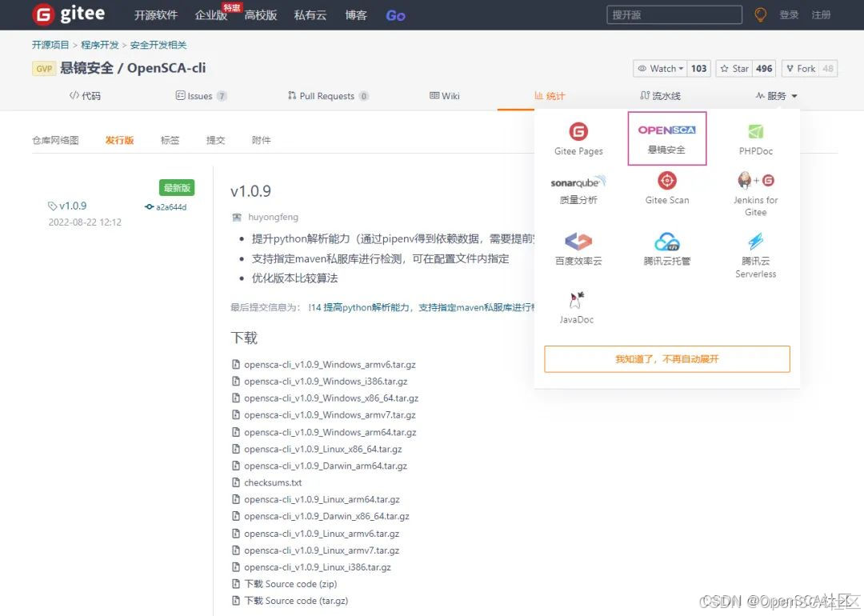Click 私有云 in top navigation
Viewport: 864px width, 616px height.
(x=310, y=15)
